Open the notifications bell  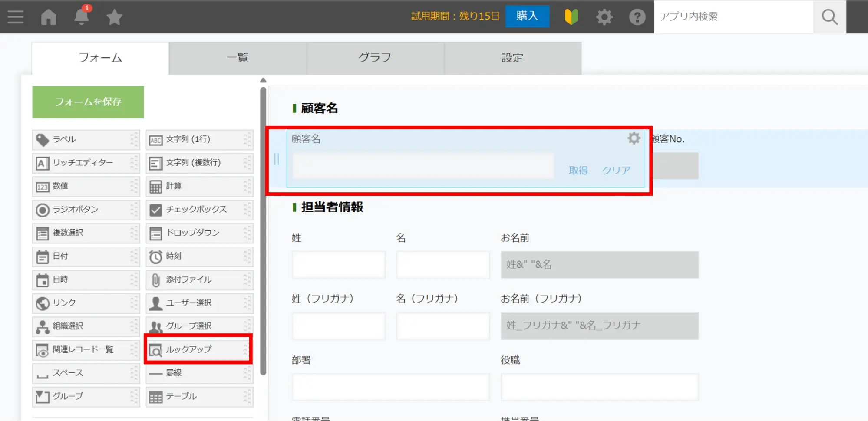[81, 17]
